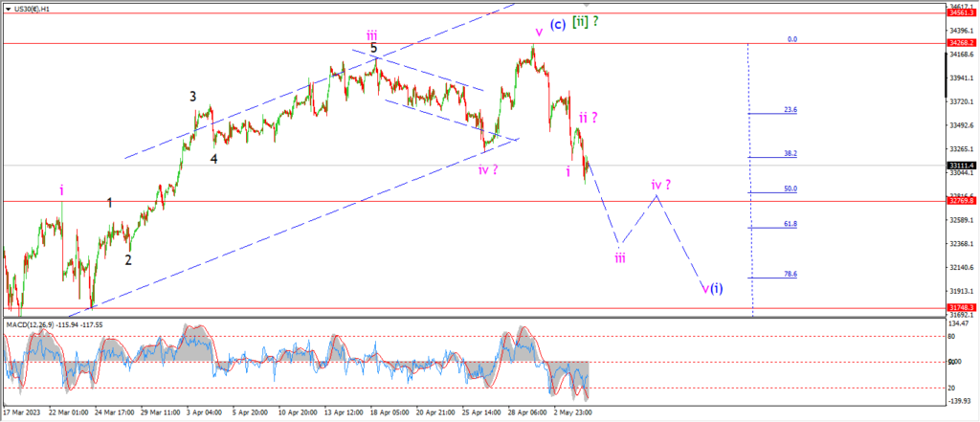
Task: Select the 34268.2 price level tag
Action: [x=959, y=43]
